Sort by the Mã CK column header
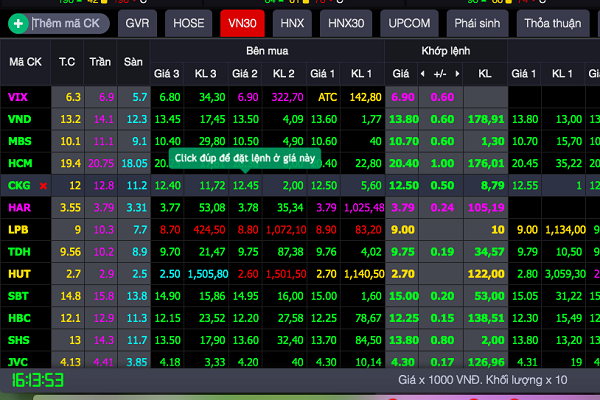600x400 pixels. click(25, 62)
